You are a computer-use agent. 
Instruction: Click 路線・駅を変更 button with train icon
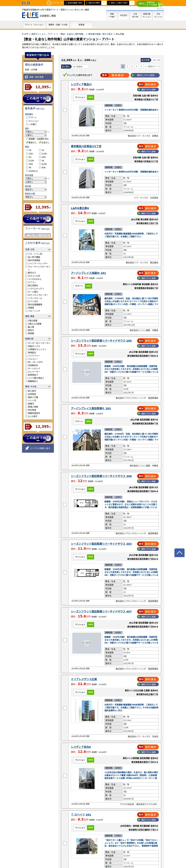point(38,77)
